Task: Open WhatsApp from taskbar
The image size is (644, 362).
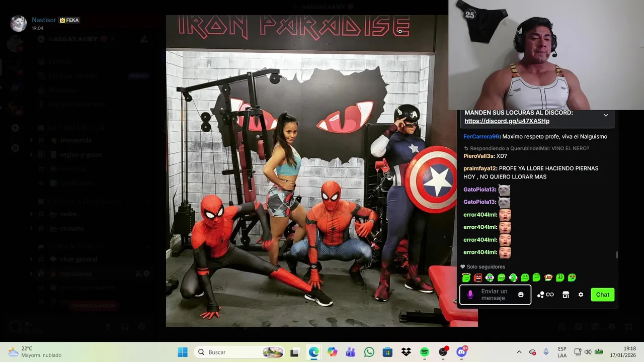Action: (x=369, y=352)
